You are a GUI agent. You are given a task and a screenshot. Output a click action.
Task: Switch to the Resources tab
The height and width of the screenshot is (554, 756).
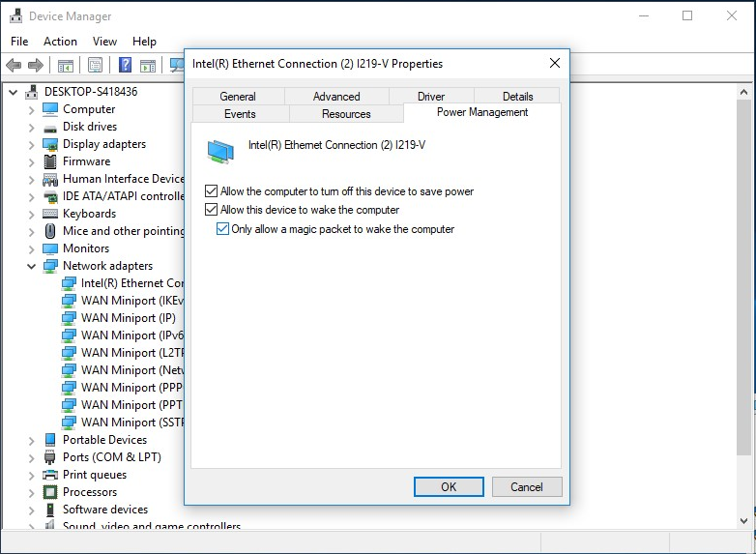346,114
